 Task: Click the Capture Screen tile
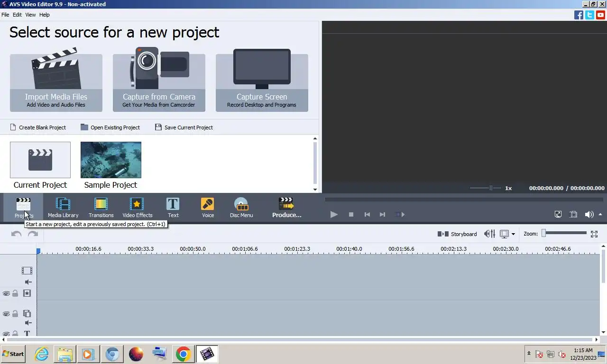[x=262, y=82]
